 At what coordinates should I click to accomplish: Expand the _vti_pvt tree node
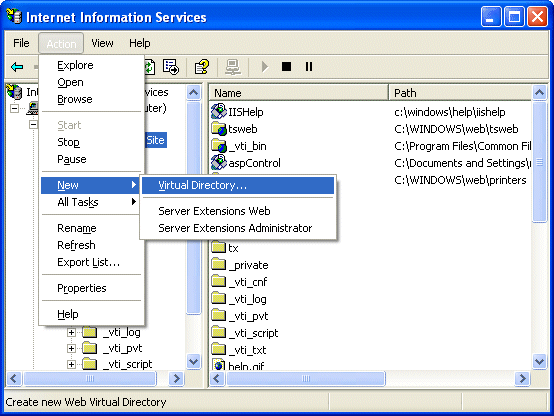coord(71,348)
